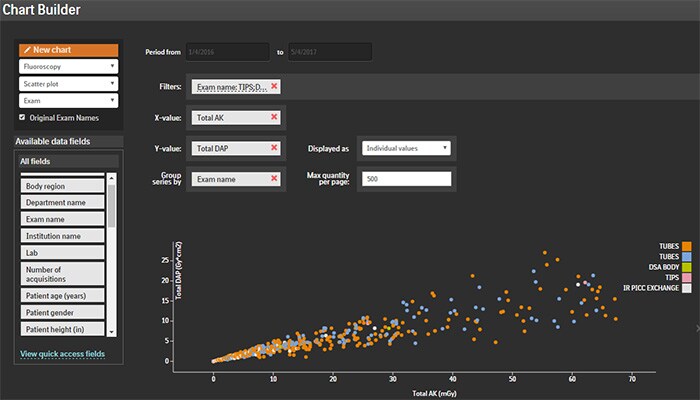Click the IR PICC EXCHANGE legend label
700x400 pixels.
point(651,288)
